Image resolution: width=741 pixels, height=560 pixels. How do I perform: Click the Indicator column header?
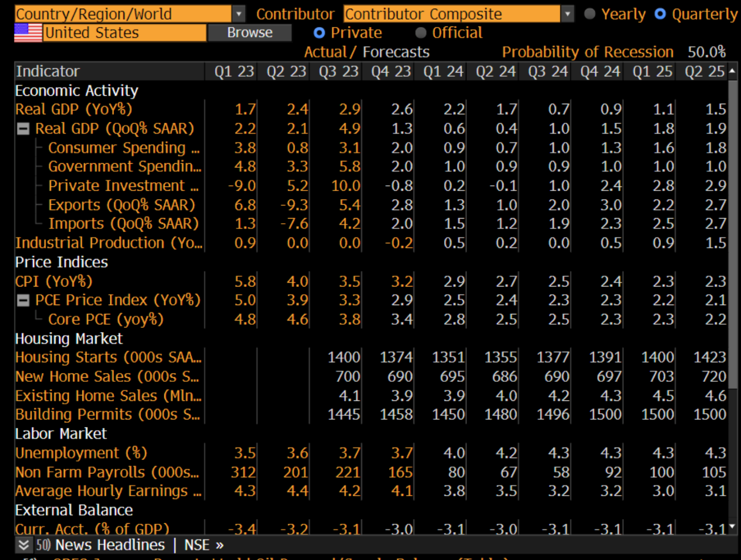pos(110,71)
